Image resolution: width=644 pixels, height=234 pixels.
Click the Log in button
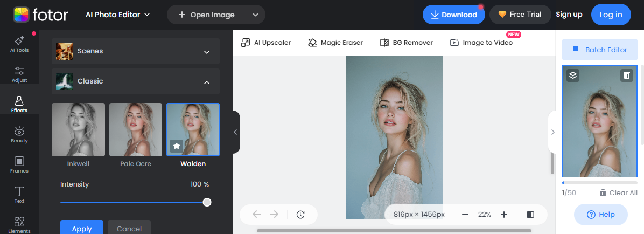point(611,15)
